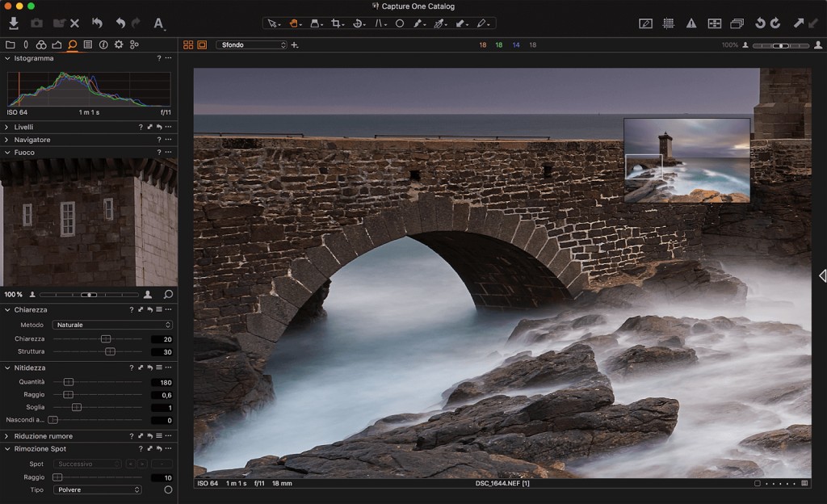Screen dimensions: 827x504
Task: Collapse the Chiarezza panel
Action: pos(7,310)
